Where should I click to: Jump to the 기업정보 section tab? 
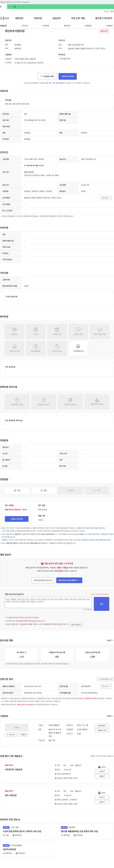click(x=109, y=26)
